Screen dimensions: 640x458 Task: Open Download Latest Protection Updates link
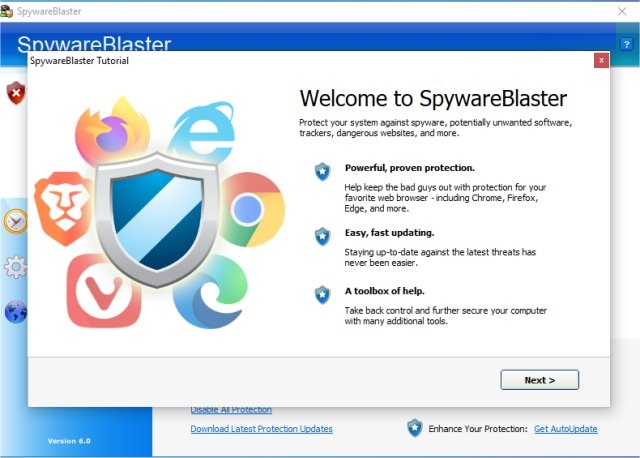click(x=261, y=429)
